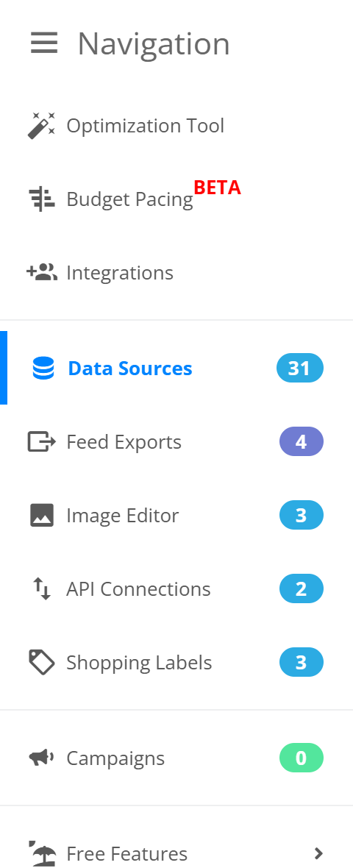Screen dimensions: 353x868
Task: Click the API Connections arrows icon
Action: [x=42, y=588]
